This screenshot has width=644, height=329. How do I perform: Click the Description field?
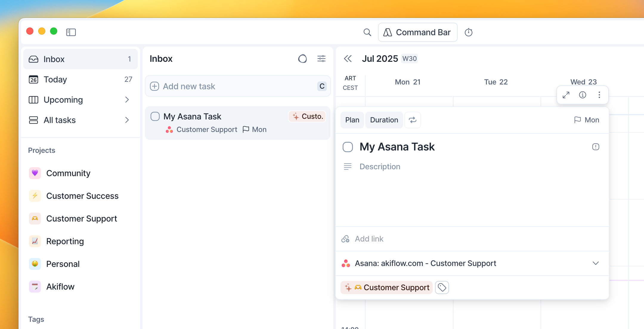[x=380, y=167]
